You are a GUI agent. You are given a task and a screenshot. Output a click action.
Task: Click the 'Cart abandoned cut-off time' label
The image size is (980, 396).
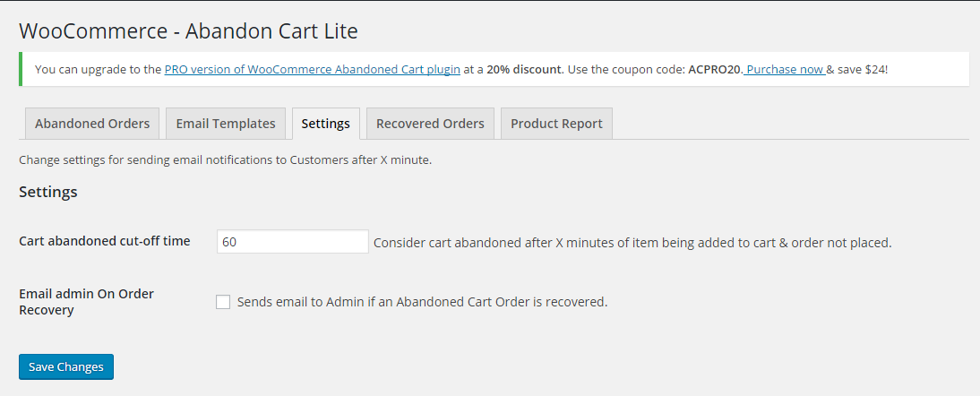[x=104, y=241]
